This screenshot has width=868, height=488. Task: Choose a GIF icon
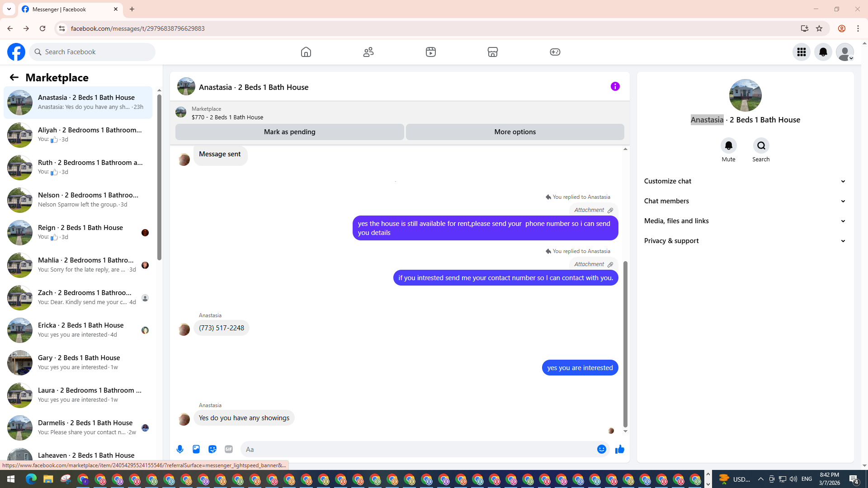click(x=229, y=449)
